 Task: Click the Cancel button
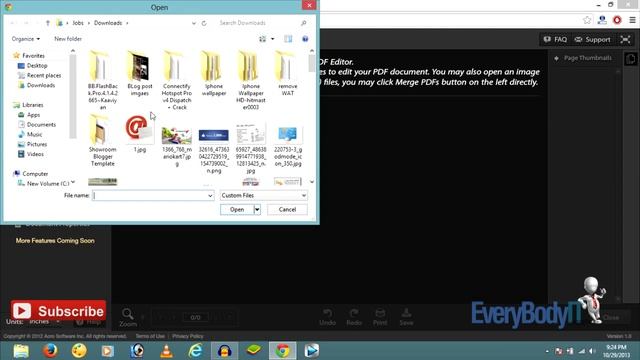pyautogui.click(x=287, y=209)
